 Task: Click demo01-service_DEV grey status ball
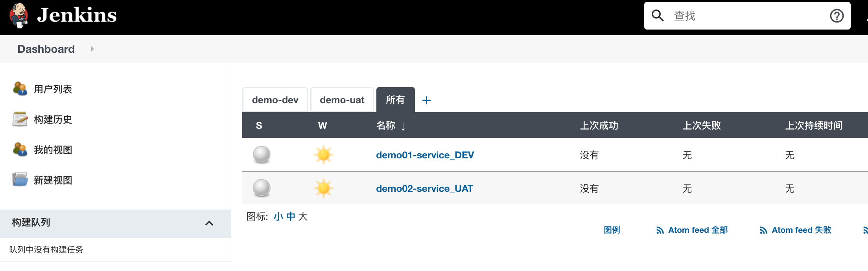(x=262, y=155)
